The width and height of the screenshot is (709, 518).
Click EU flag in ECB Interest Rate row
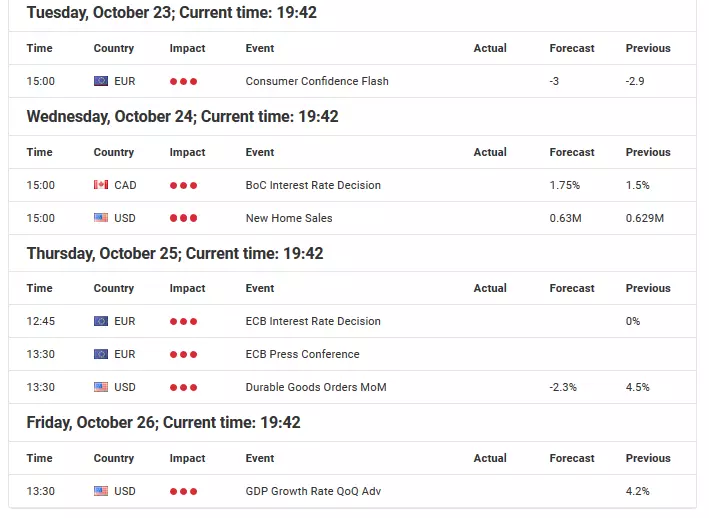(101, 321)
